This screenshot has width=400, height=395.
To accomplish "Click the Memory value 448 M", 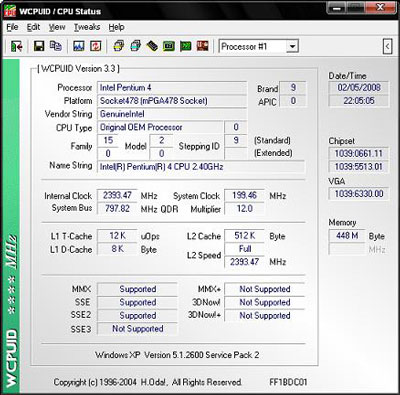I will [347, 236].
